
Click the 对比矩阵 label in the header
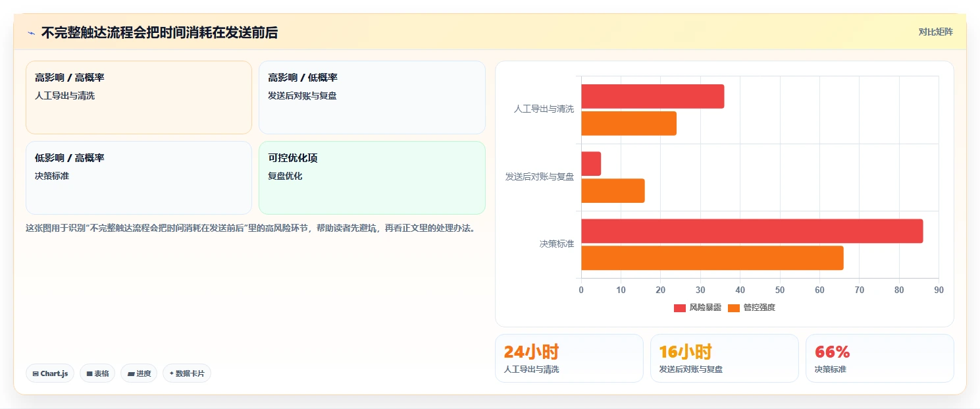(x=935, y=32)
